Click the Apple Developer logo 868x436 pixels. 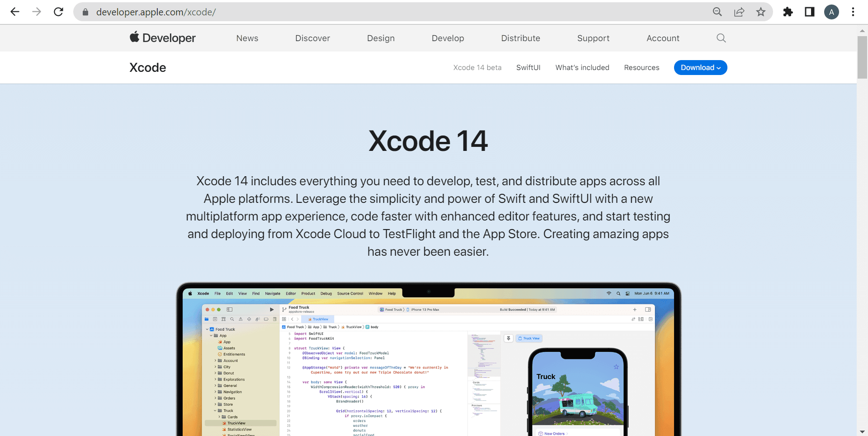coord(162,38)
